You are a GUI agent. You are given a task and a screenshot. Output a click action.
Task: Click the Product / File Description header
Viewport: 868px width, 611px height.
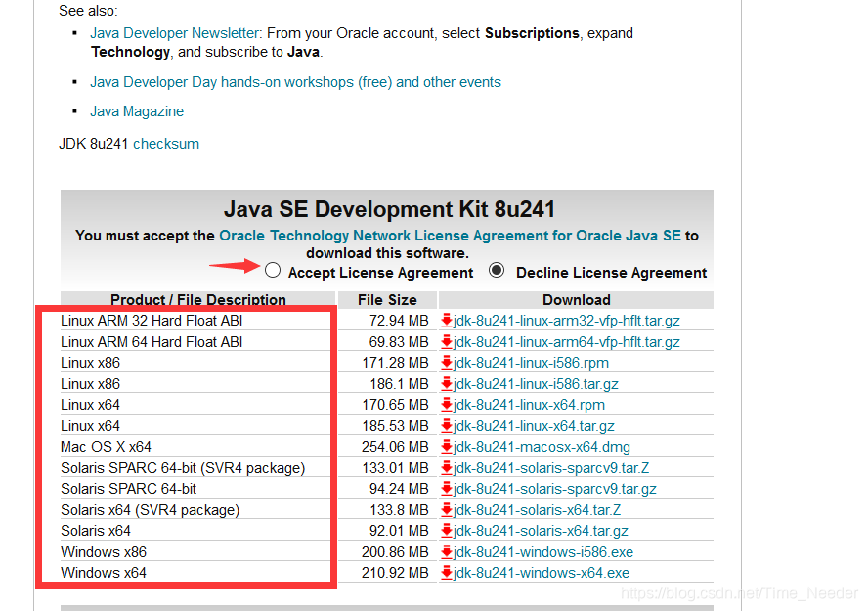tap(198, 300)
